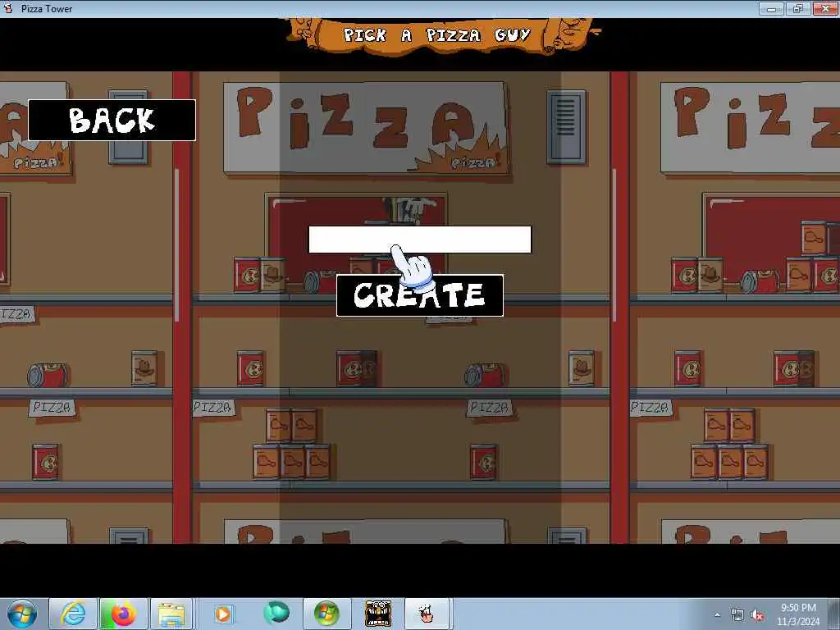Restore down the Pizza Tower window
This screenshot has width=840, height=630.
[x=798, y=8]
